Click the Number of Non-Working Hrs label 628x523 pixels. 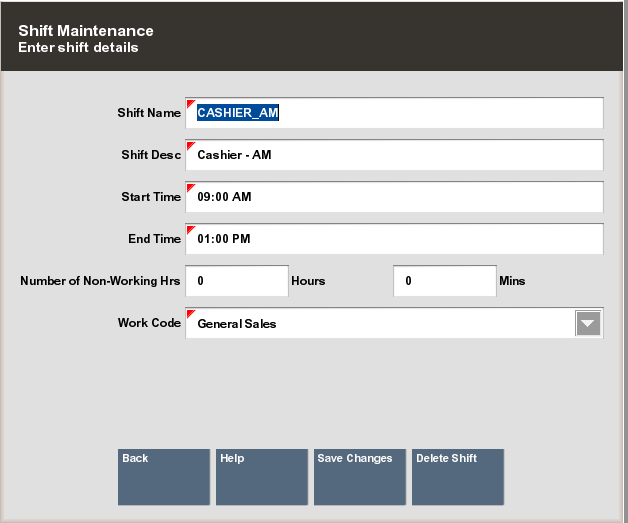click(x=100, y=281)
